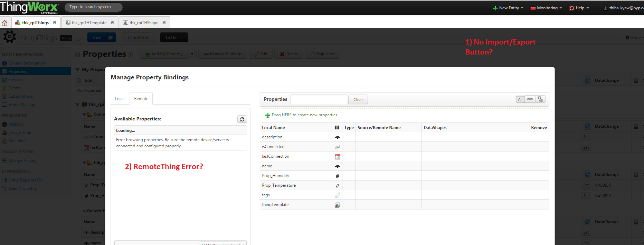Screen dimensions: 644x245
Task: Click the tag icon in the tags row
Action: pyautogui.click(x=338, y=195)
